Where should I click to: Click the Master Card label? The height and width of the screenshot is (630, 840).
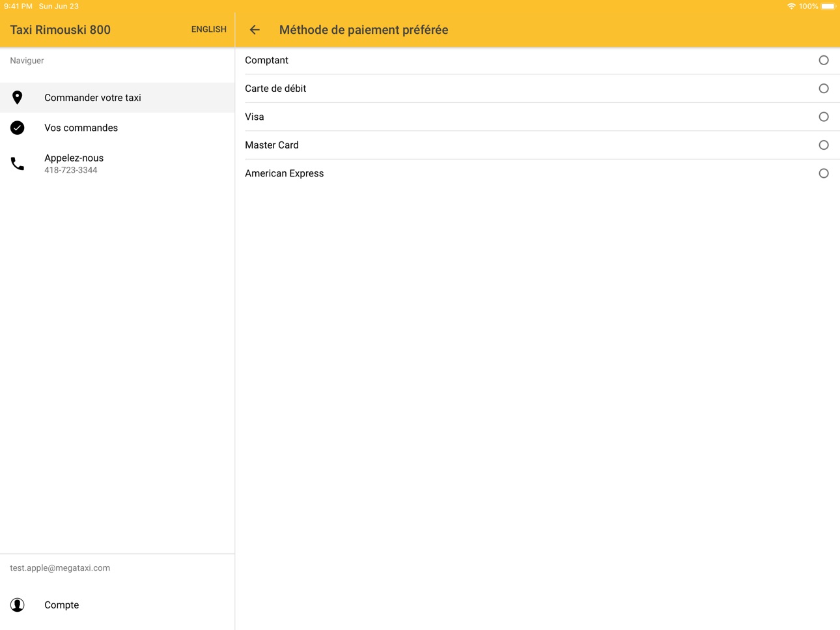pyautogui.click(x=272, y=145)
